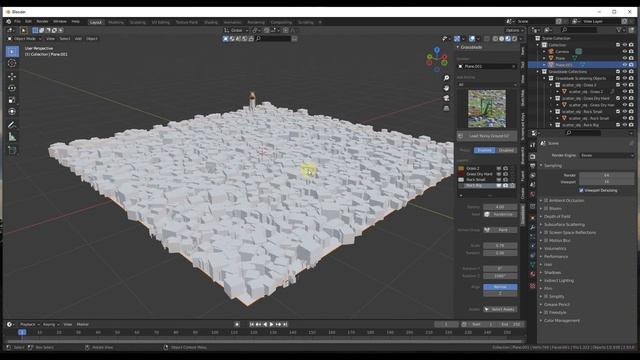Click the Grass 2 layer color swatch

click(461, 168)
